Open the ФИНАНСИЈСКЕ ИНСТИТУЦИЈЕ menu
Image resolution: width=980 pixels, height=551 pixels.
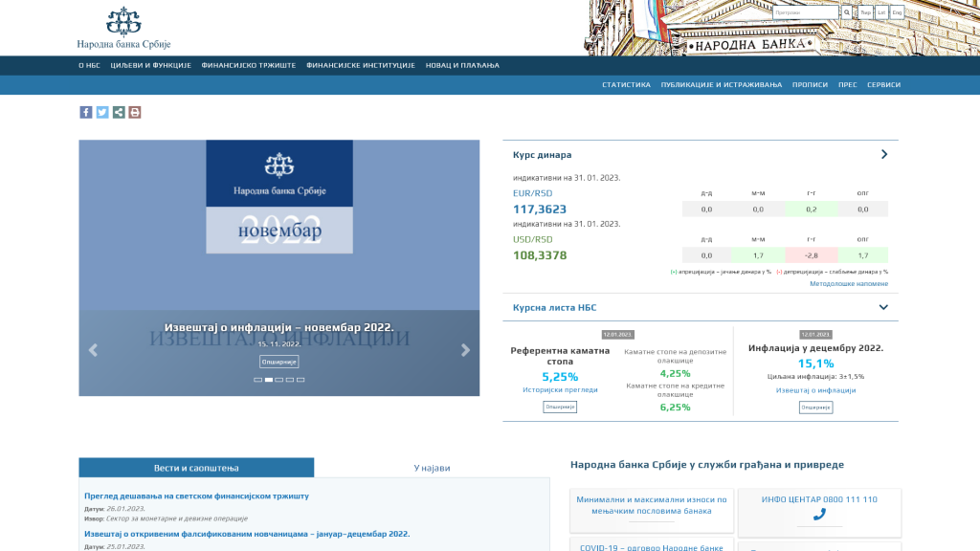click(361, 65)
